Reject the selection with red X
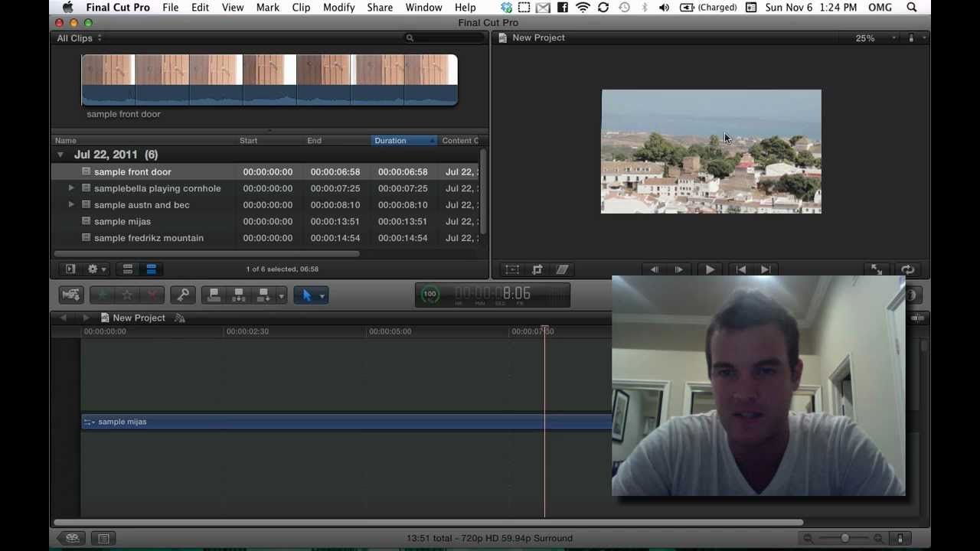Screen dimensions: 980x551 [x=152, y=295]
